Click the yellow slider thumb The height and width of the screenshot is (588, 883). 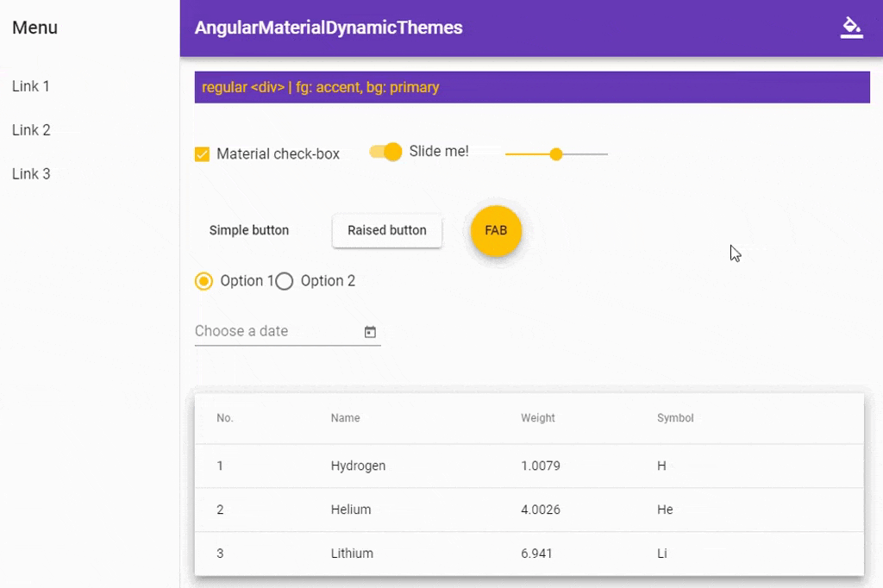556,154
